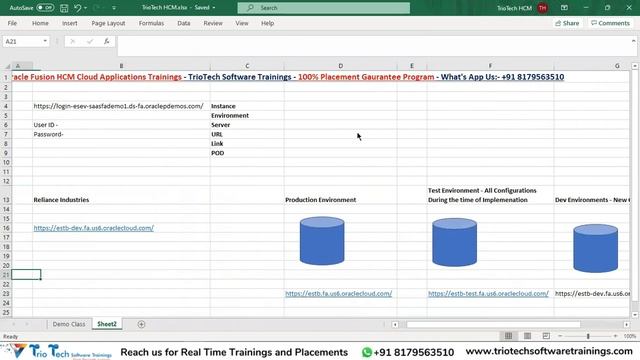Open the Name Box dropdown arrow

[x=45, y=41]
